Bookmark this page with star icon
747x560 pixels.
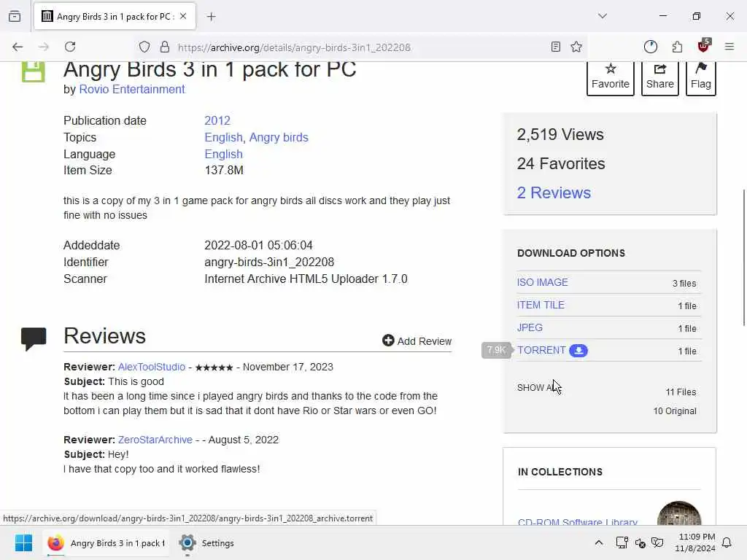tap(576, 47)
